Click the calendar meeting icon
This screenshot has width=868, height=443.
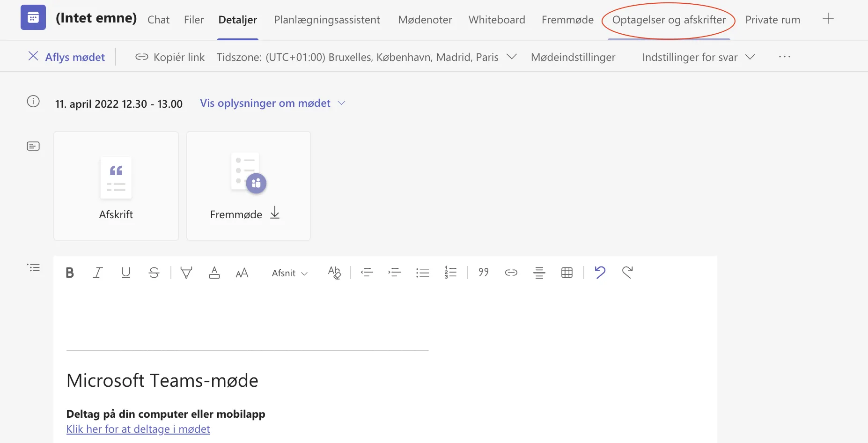[x=33, y=17]
